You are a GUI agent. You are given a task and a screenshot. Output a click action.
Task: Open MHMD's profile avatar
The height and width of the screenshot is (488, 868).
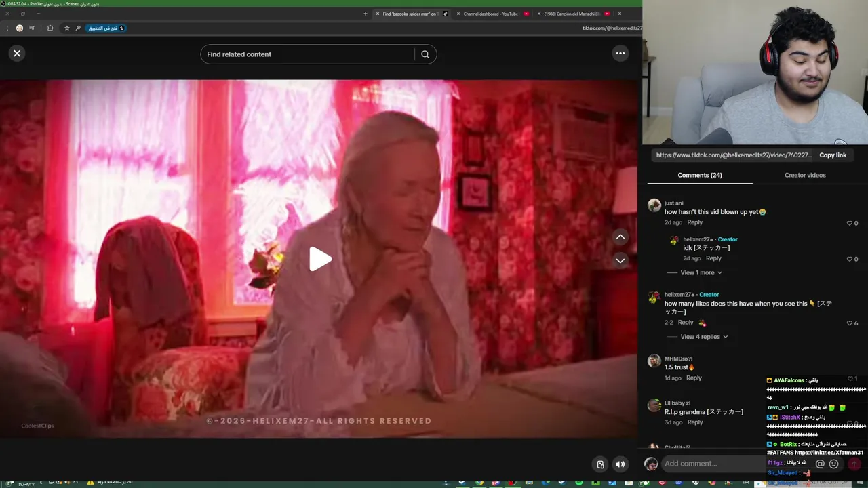pyautogui.click(x=654, y=361)
